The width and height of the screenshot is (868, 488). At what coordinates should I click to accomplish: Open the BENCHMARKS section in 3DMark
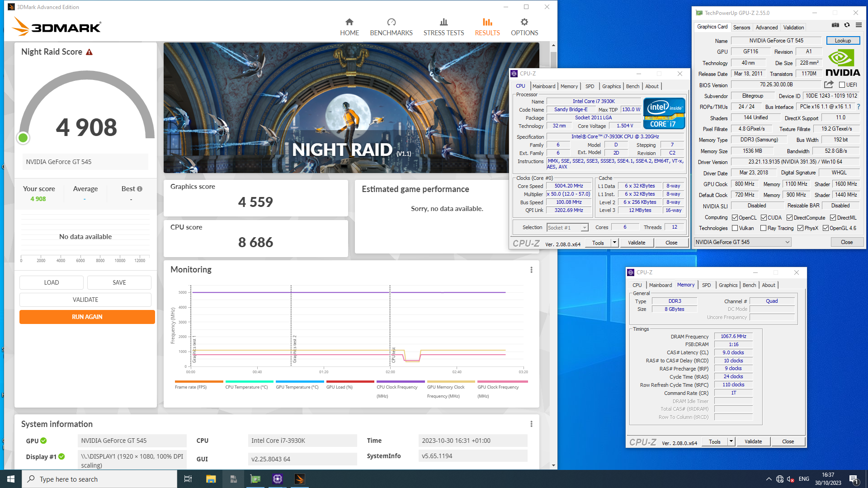click(x=391, y=27)
